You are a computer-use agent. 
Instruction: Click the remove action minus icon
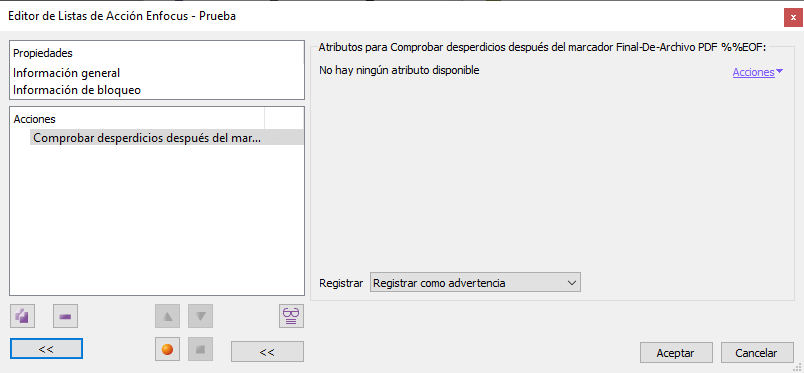point(65,317)
